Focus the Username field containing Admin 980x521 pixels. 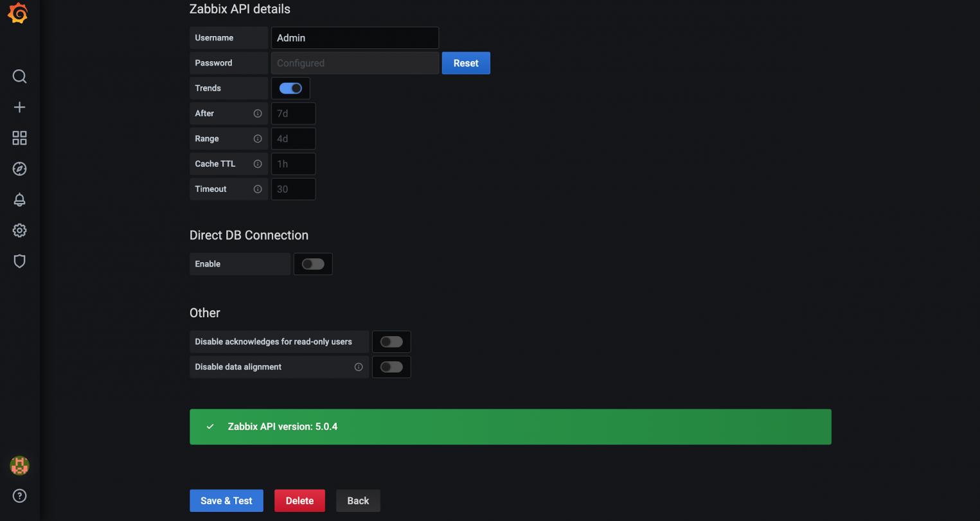point(355,38)
